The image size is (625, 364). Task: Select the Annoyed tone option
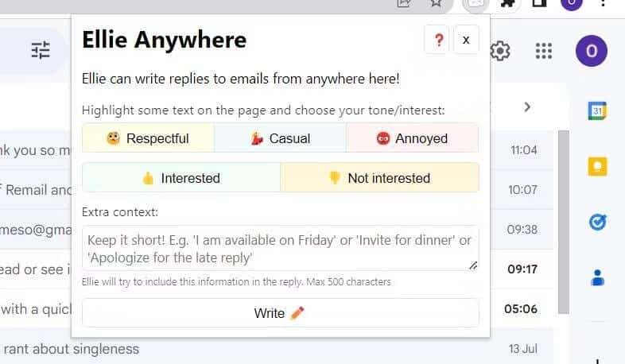[412, 138]
